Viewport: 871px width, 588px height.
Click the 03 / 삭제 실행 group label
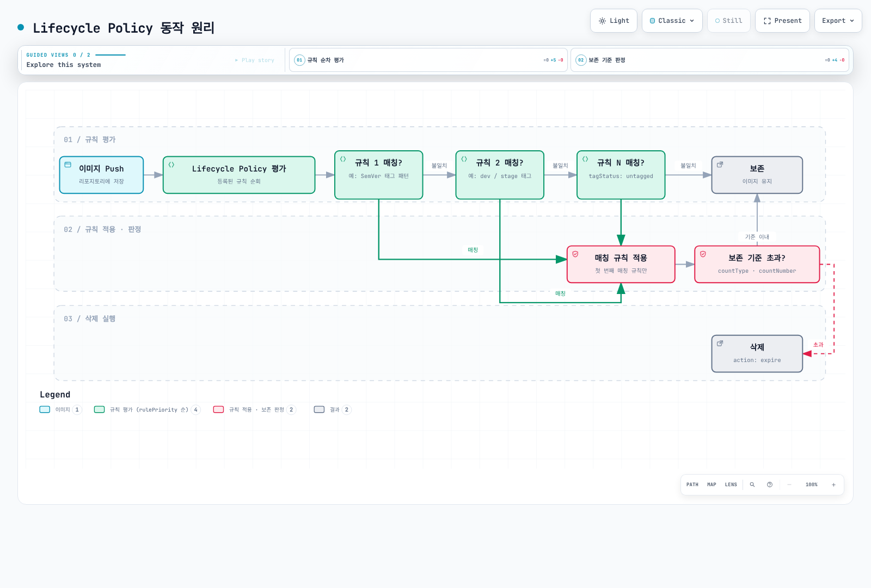(x=90, y=318)
